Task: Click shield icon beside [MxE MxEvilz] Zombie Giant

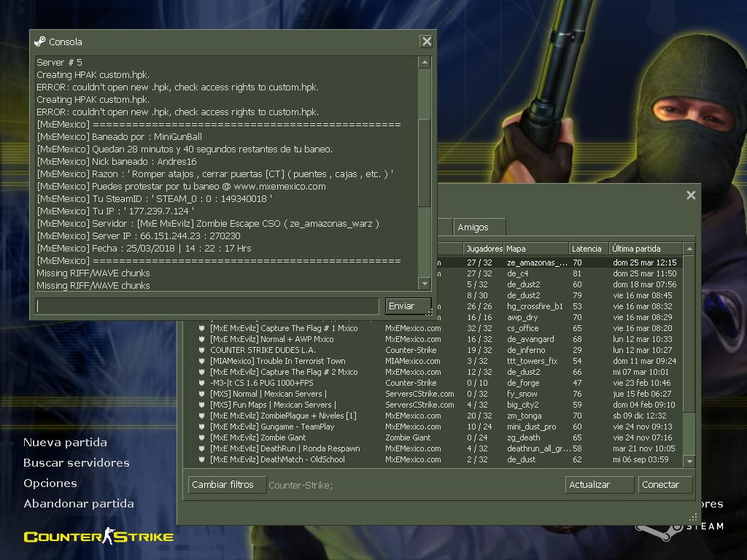Action: point(201,437)
